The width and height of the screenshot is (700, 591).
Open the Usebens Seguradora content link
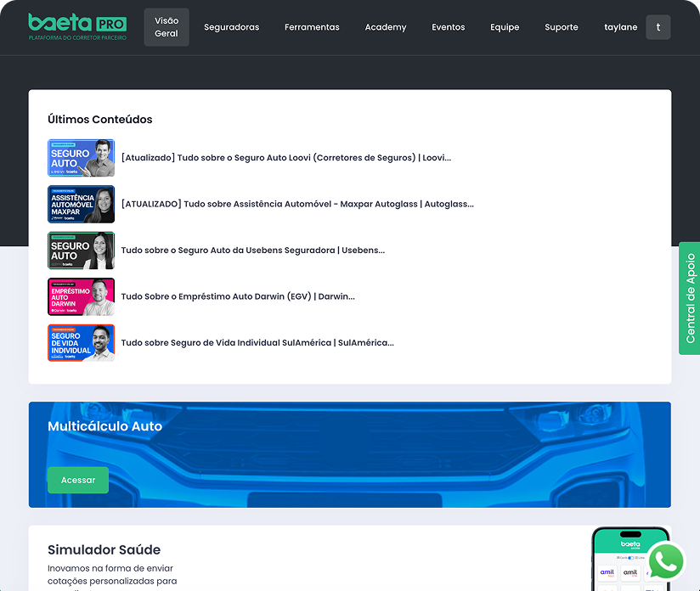(x=253, y=250)
